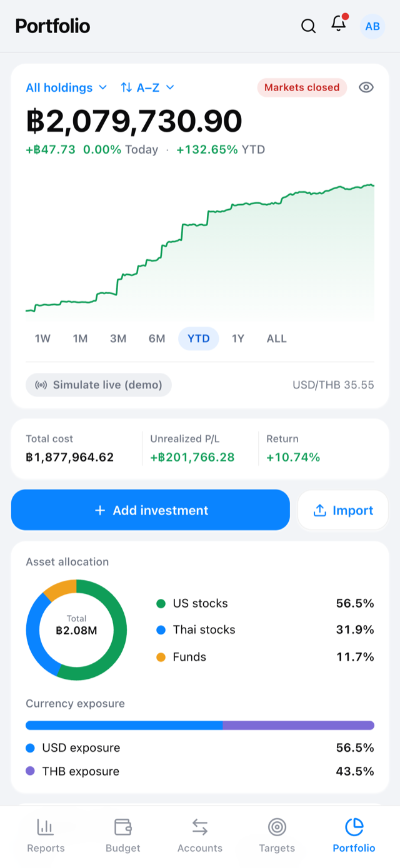Viewport: 400px width, 868px height.
Task: Expand the All holdings dropdown
Action: 66,87
